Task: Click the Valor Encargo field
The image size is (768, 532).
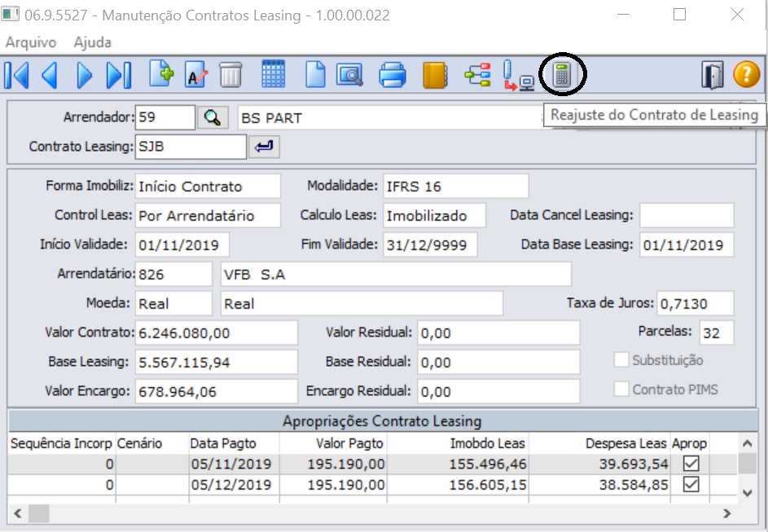Action: tap(217, 391)
